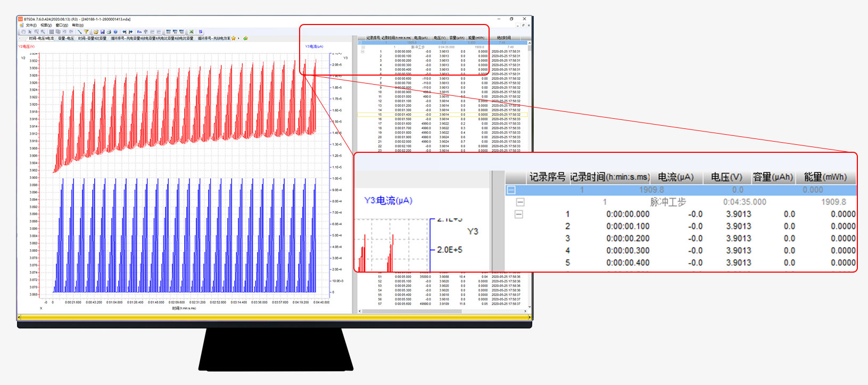This screenshot has width=868, height=385.
Task: Click the zoom in magnifier tool
Action: 37,32
